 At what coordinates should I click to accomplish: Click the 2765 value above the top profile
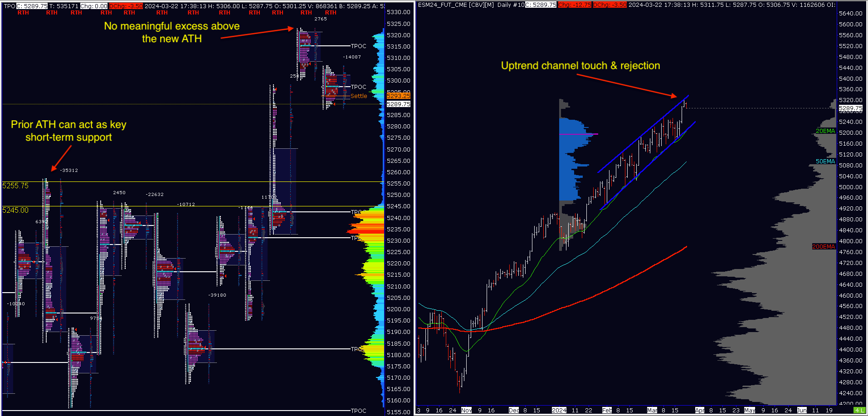[321, 19]
